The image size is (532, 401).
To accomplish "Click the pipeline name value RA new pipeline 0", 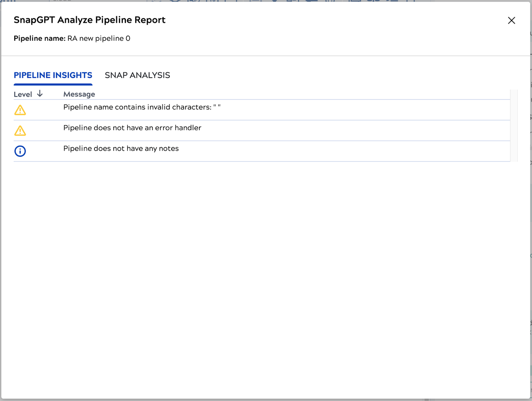I will coord(99,39).
